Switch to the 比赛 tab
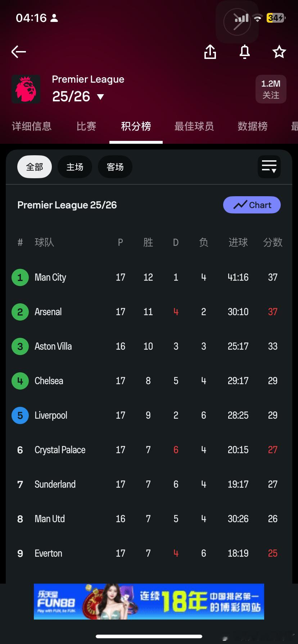The image size is (298, 644). 86,126
